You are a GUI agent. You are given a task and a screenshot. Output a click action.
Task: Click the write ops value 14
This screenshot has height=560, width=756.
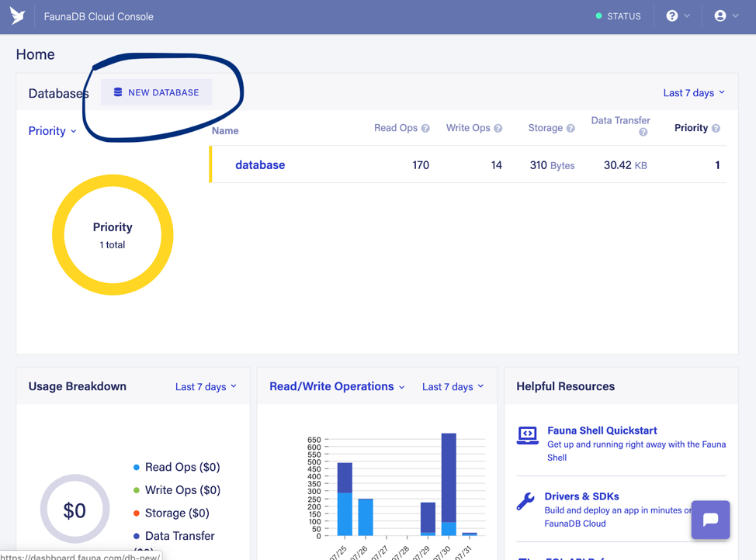[x=497, y=165]
